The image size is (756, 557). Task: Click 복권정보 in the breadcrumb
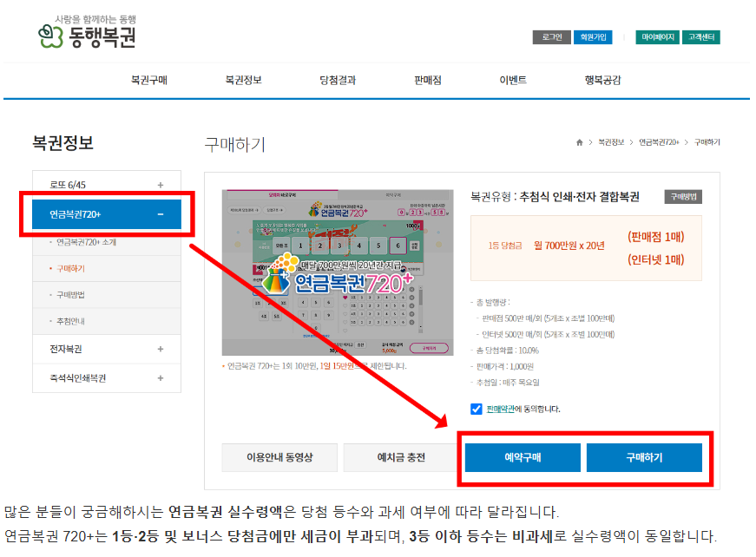coord(611,142)
